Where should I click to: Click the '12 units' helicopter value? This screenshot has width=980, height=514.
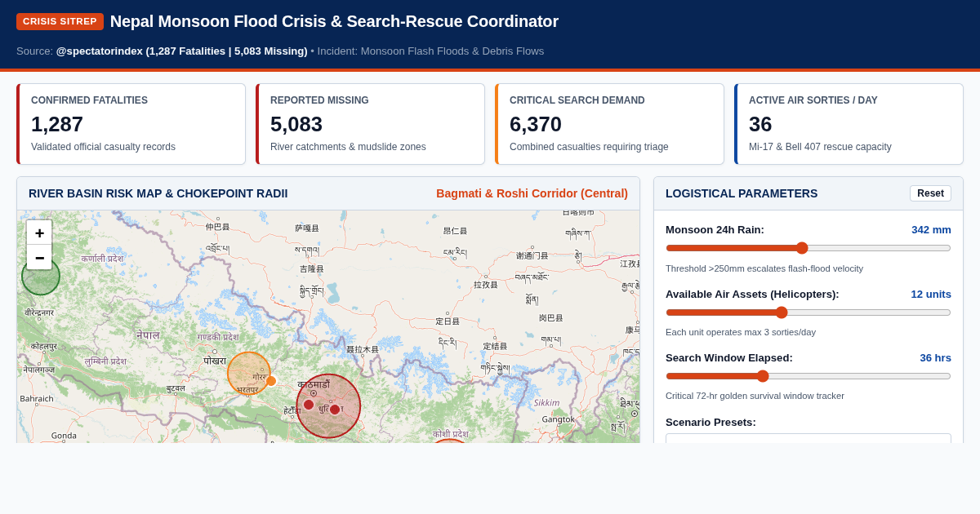(931, 295)
